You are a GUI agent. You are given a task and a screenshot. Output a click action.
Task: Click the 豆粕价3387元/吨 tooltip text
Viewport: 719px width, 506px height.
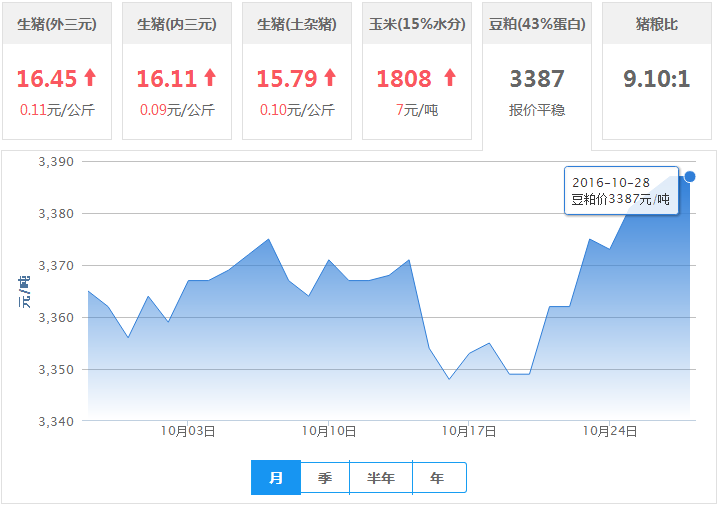620,199
